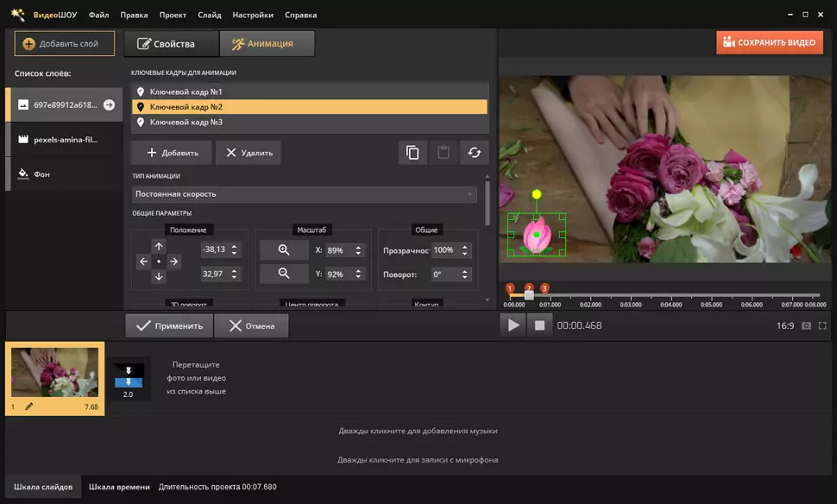The height and width of the screenshot is (504, 837).
Task: Move position right with arrow icon
Action: click(x=173, y=261)
